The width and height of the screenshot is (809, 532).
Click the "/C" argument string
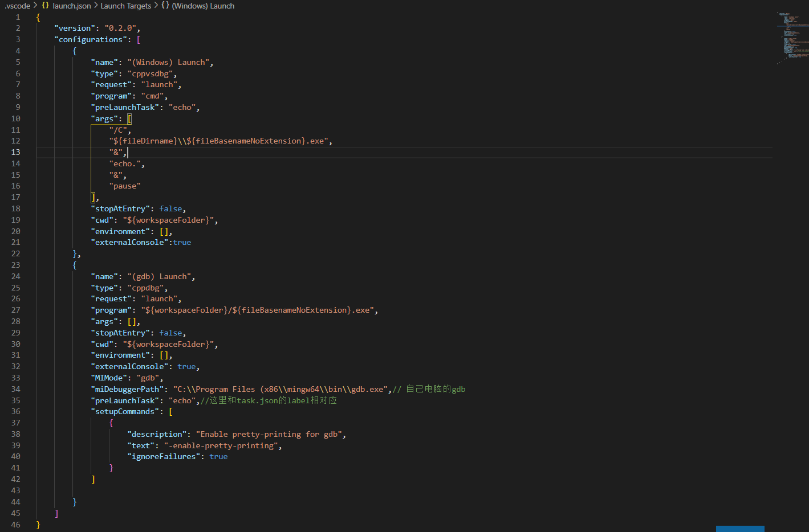click(118, 130)
